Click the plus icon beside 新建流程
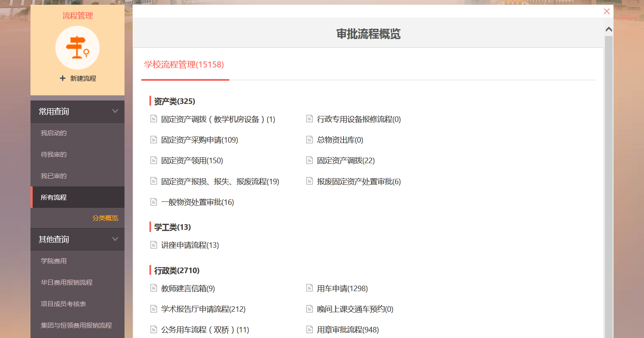The width and height of the screenshot is (644, 338). tap(63, 78)
